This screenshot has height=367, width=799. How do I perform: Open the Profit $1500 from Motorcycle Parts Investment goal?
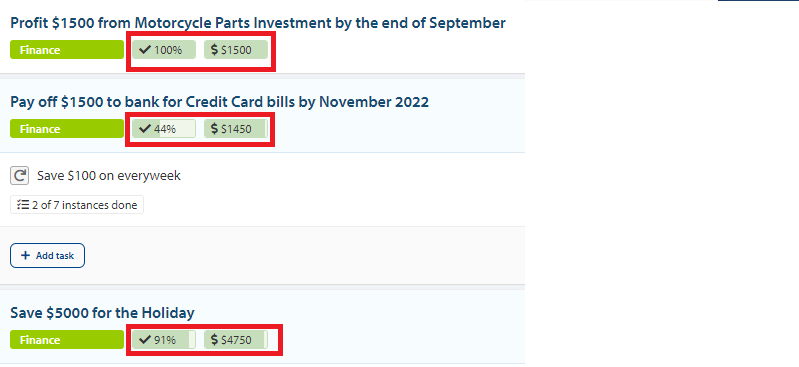click(258, 23)
